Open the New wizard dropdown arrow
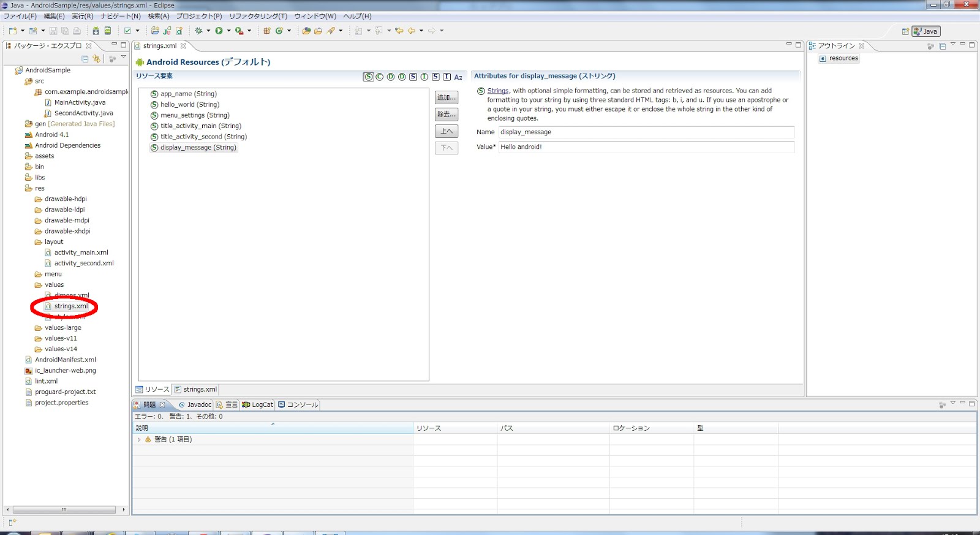This screenshot has height=535, width=980. coord(23,31)
